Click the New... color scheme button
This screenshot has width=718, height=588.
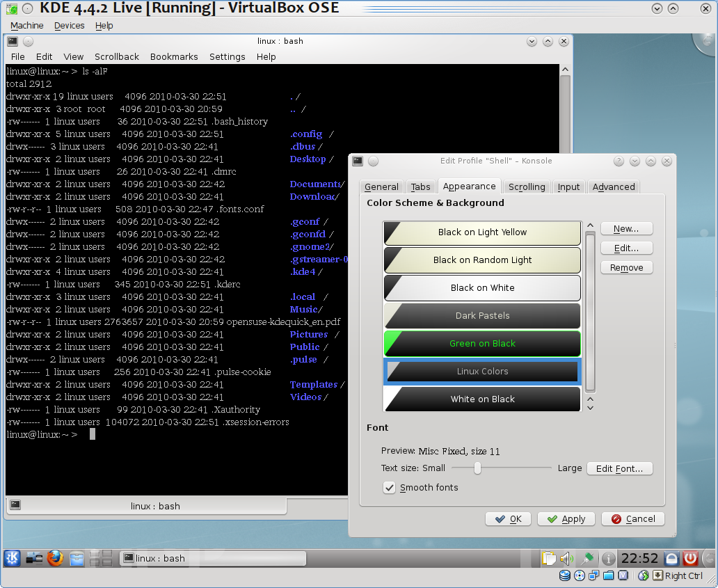click(x=626, y=228)
